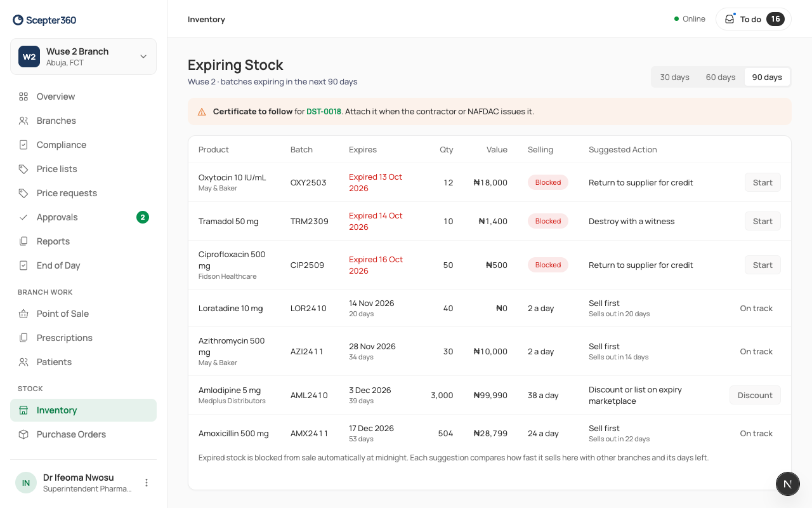Image resolution: width=812 pixels, height=508 pixels.
Task: Open Purchase Orders in the sidebar
Action: pyautogui.click(x=83, y=434)
